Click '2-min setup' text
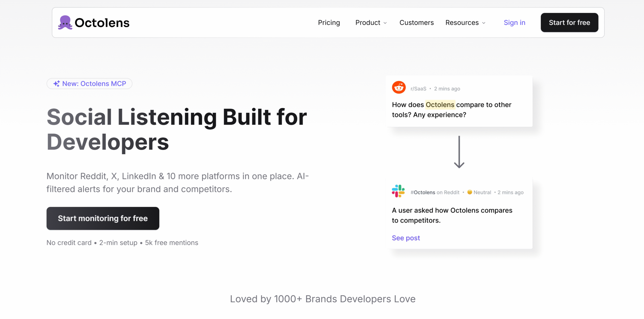 [118, 243]
